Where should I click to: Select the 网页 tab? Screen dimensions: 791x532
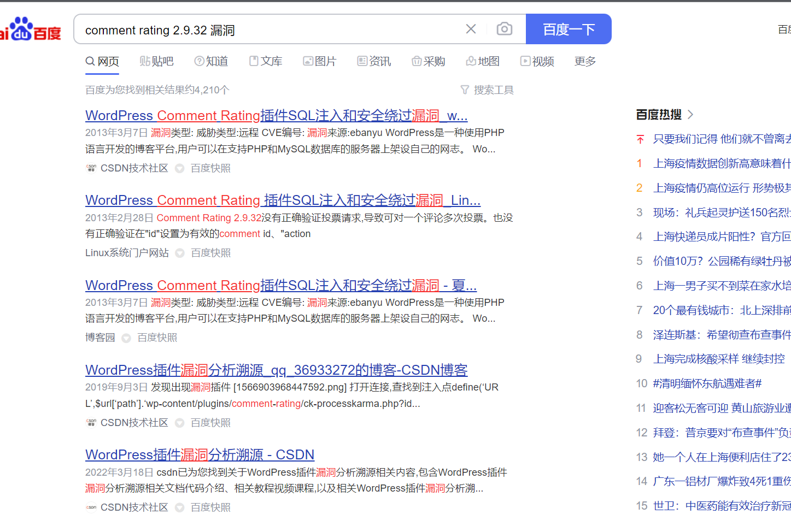click(102, 61)
